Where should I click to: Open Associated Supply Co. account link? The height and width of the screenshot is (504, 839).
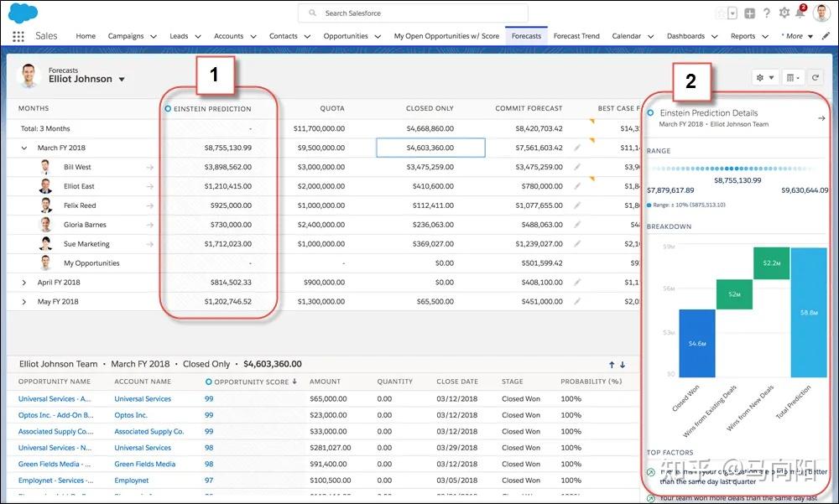149,431
